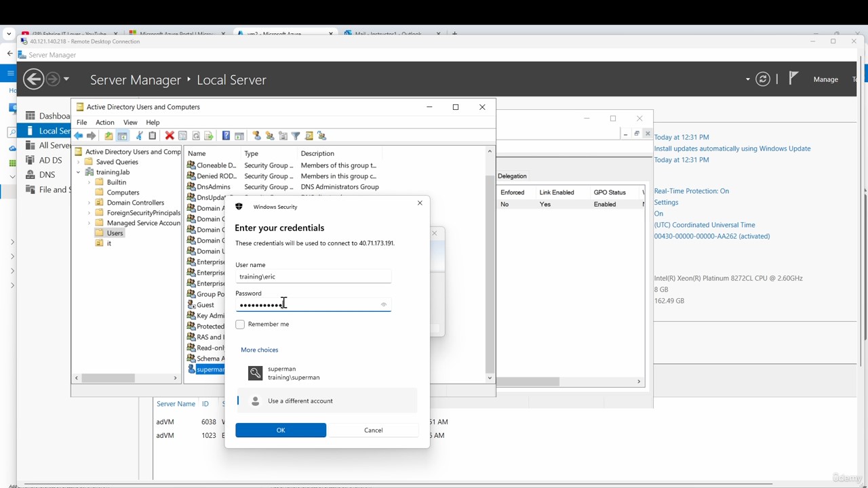Click the User name input field

[x=313, y=277]
